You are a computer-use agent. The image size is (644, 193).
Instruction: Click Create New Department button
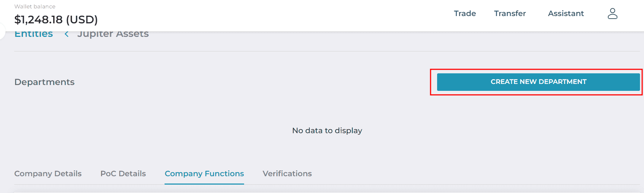coord(538,82)
